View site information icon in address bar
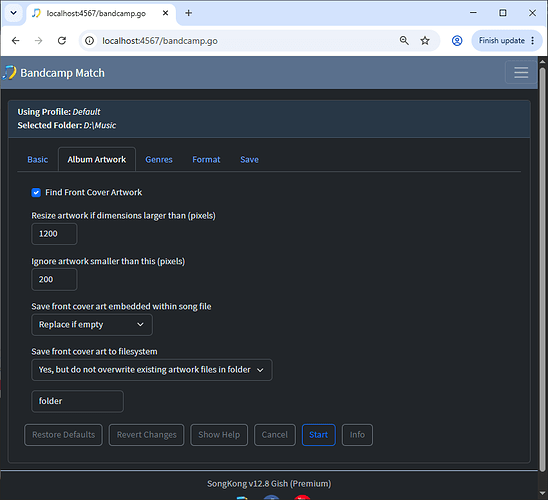The height and width of the screenshot is (500, 548). tap(89, 41)
